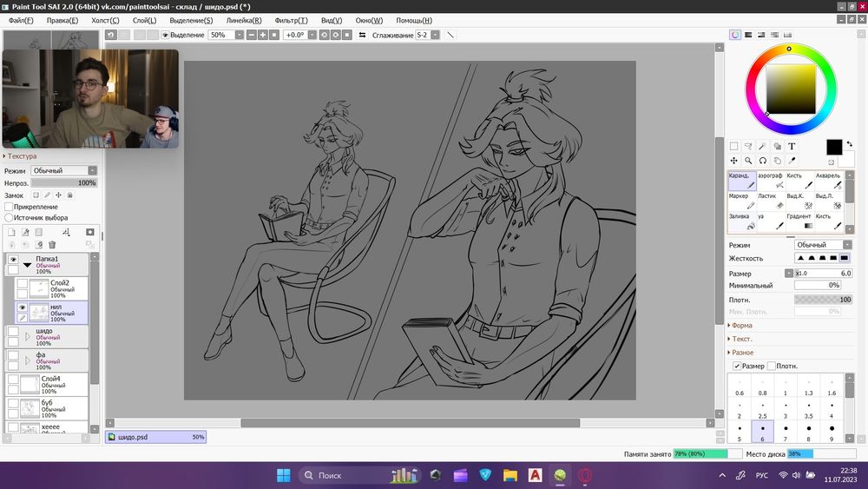The width and height of the screenshot is (868, 489).
Task: Open the Файл menu
Action: coord(21,21)
